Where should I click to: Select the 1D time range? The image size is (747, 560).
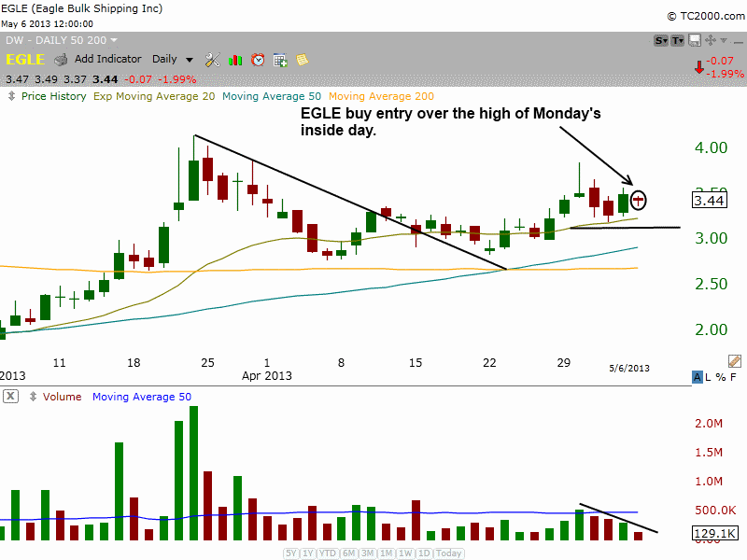pyautogui.click(x=424, y=553)
